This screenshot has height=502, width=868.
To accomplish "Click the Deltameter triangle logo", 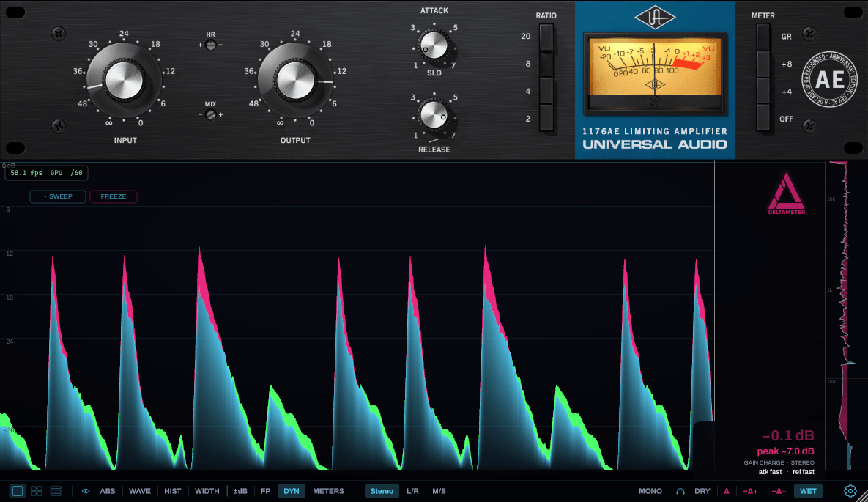I will 786,193.
